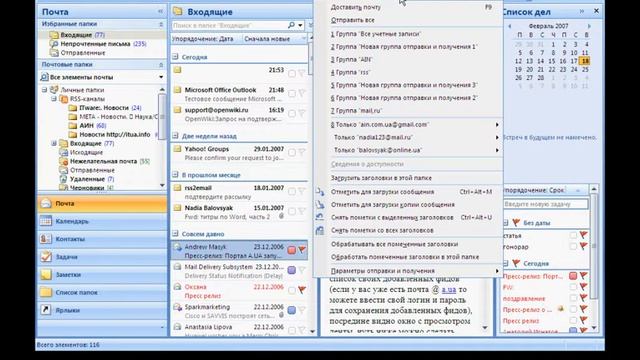The width and height of the screenshot is (640, 360).
Task: Focus the Inbox search field
Action: click(229, 25)
